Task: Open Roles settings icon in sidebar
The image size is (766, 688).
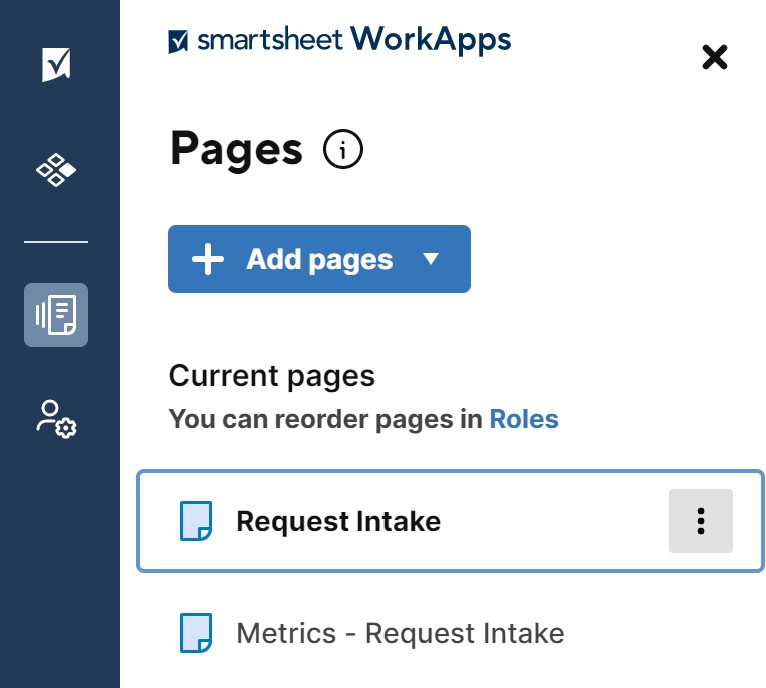Action: 56,419
